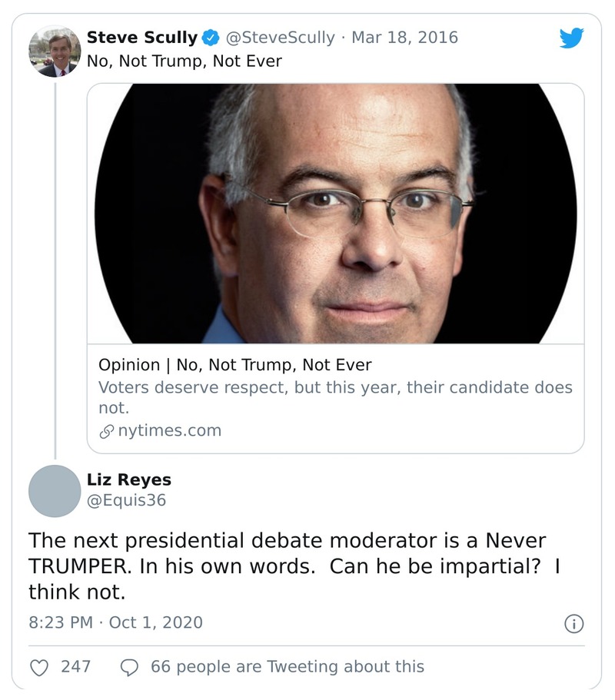Click the link icon beside nytimes.com
The image size is (615, 700).
[106, 431]
